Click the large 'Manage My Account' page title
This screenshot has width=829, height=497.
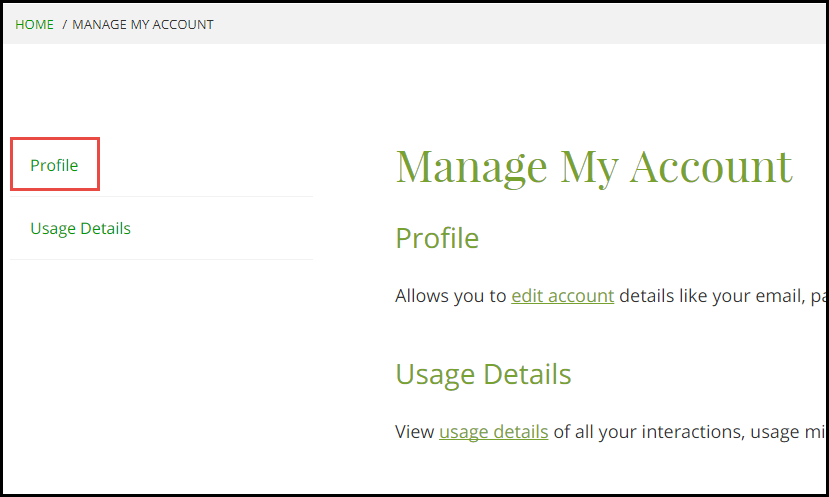594,167
